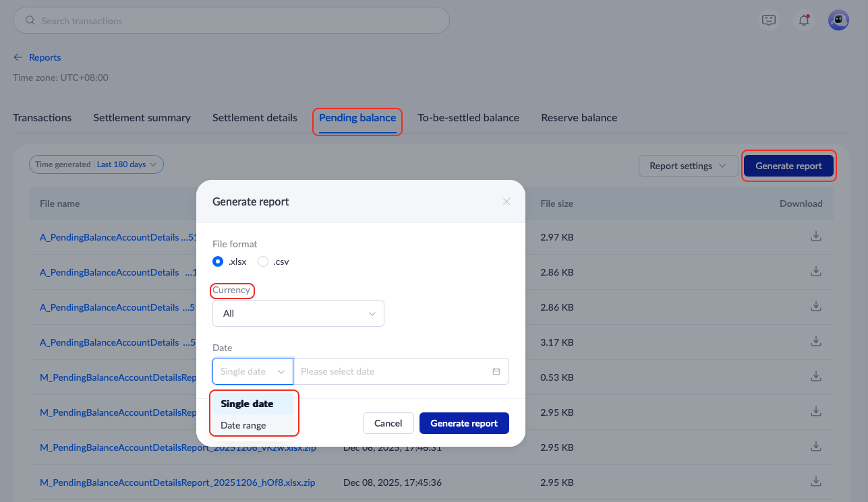
Task: Collapse the Single date type dropdown
Action: tap(253, 371)
